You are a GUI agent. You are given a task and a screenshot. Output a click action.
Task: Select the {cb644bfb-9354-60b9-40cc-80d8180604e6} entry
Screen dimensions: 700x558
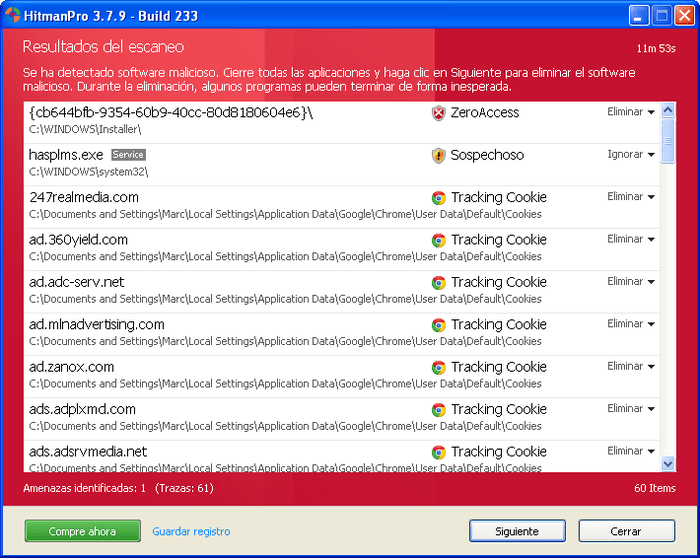(342, 122)
